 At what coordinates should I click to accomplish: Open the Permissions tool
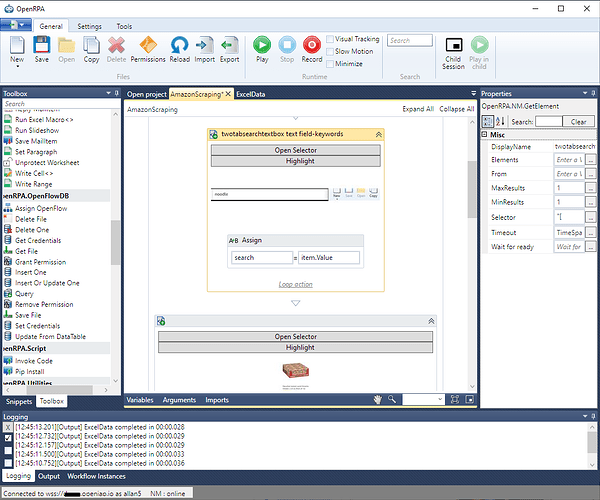click(148, 45)
